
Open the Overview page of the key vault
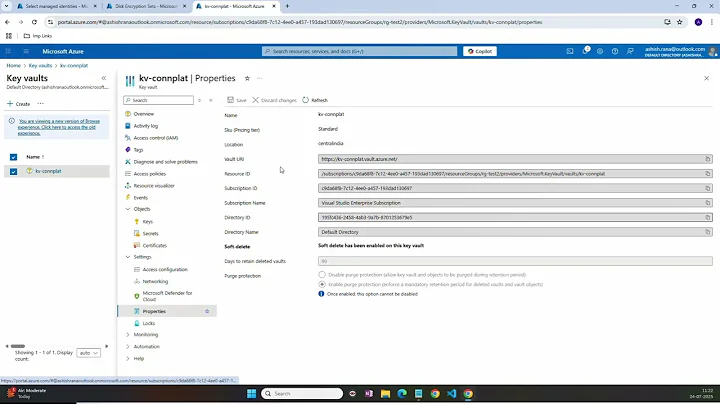(x=144, y=114)
